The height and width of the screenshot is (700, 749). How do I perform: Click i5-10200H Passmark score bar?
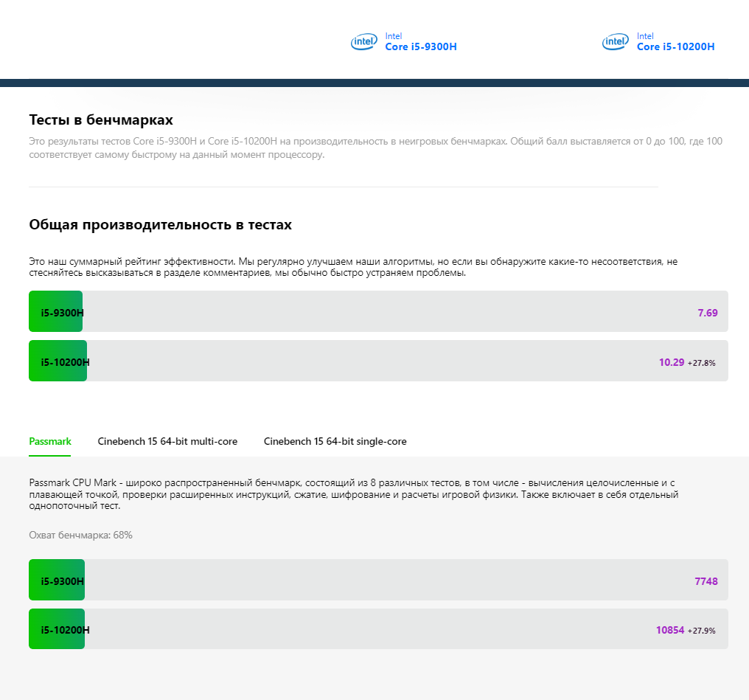click(x=378, y=628)
